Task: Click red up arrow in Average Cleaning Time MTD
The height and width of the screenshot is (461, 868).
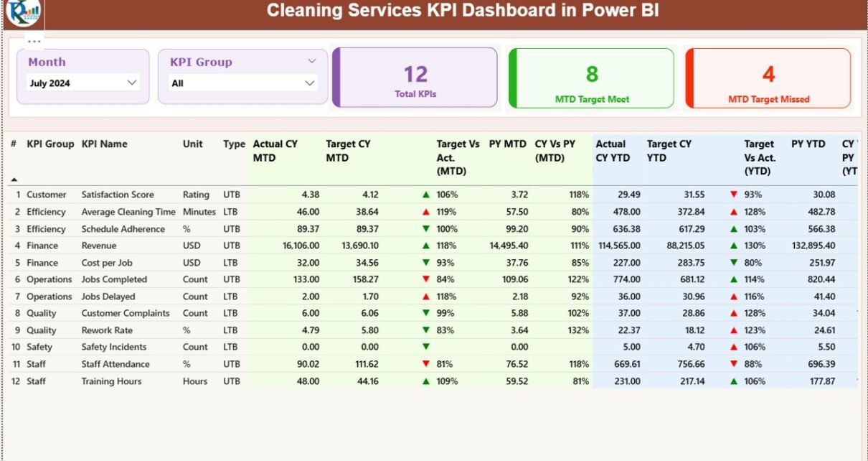Action: [x=426, y=212]
